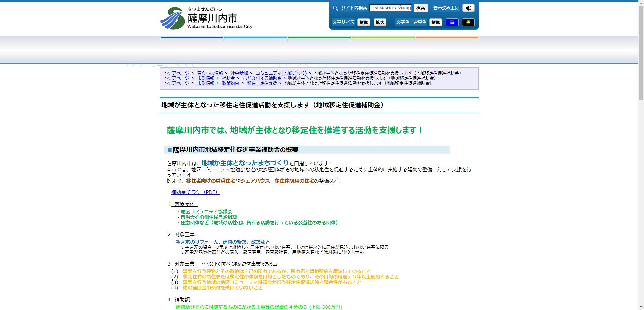The width and height of the screenshot is (644, 310).
Task: Go to 市が交付する補助金 page
Action: [x=263, y=78]
